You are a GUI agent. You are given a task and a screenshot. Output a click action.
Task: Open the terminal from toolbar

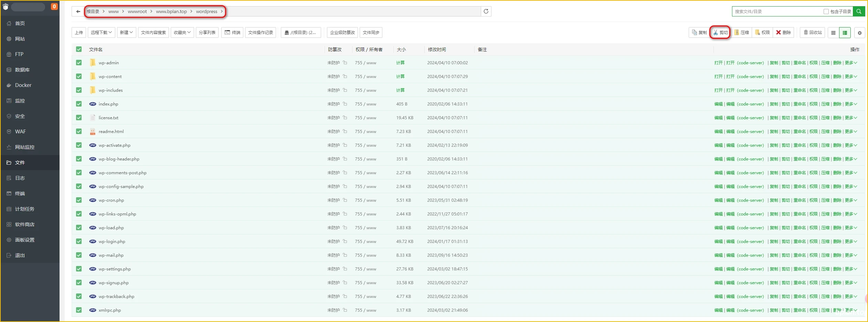click(x=232, y=32)
